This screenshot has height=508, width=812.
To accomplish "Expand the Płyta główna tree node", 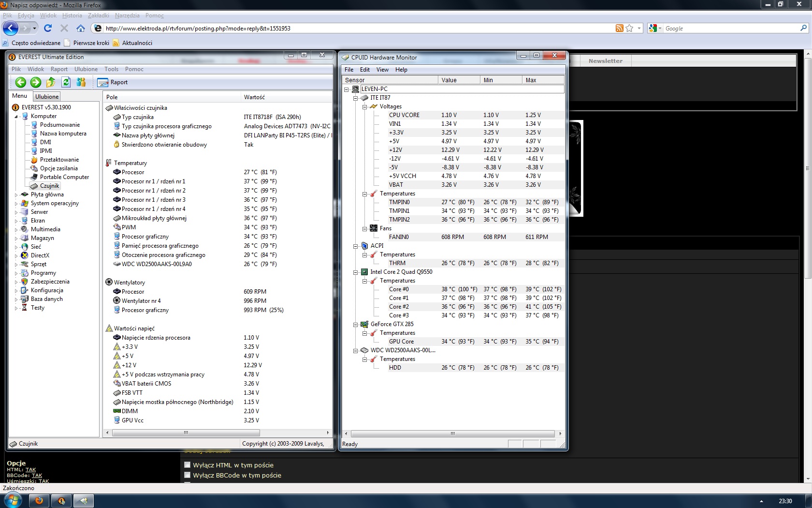I will click(16, 195).
